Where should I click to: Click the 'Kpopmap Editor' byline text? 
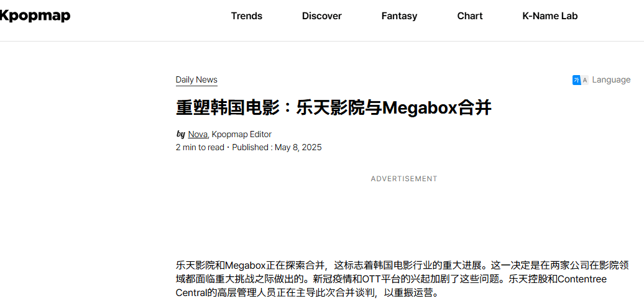pos(241,134)
